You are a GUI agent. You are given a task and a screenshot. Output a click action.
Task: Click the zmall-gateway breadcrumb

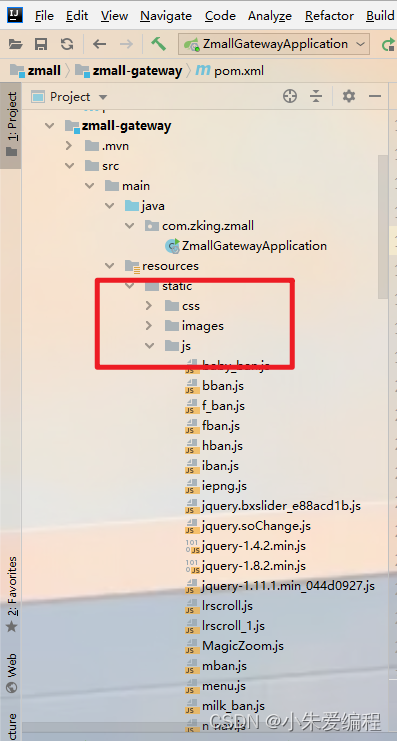(129, 71)
